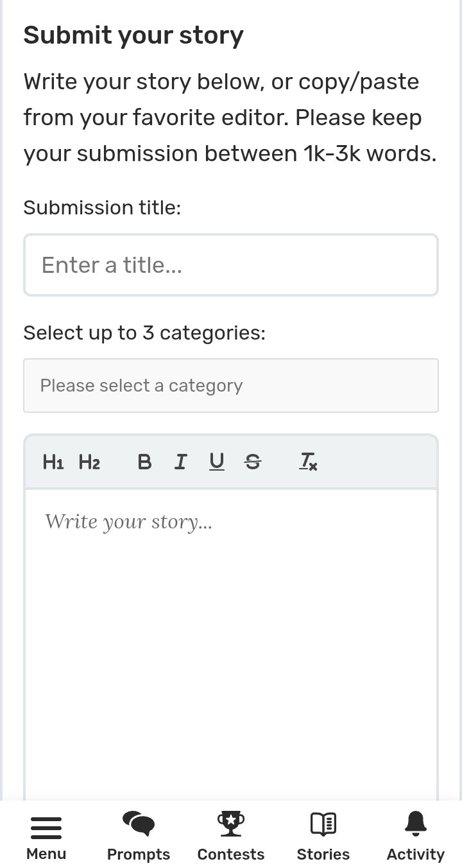Toggle italic text formatting
Viewport: 462px width, 868px height.
pyautogui.click(x=181, y=462)
